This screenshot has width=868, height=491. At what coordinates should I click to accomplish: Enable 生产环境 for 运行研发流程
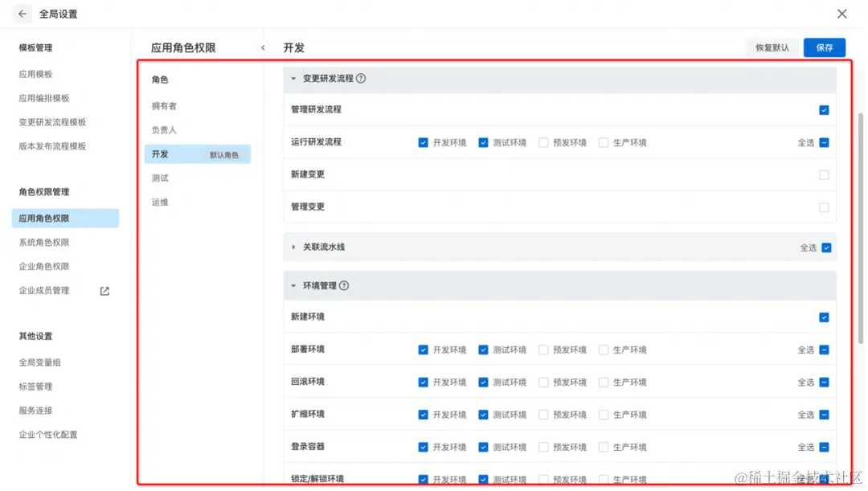(x=604, y=142)
